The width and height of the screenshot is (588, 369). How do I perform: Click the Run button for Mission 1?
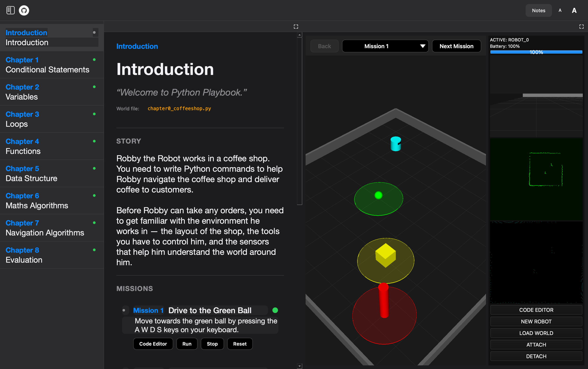coord(187,344)
